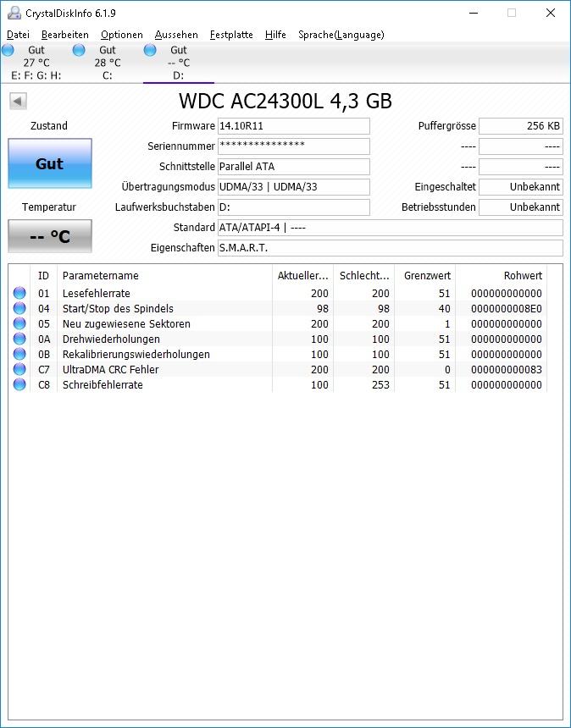
Task: Click the Aktueller... column header
Action: [303, 276]
